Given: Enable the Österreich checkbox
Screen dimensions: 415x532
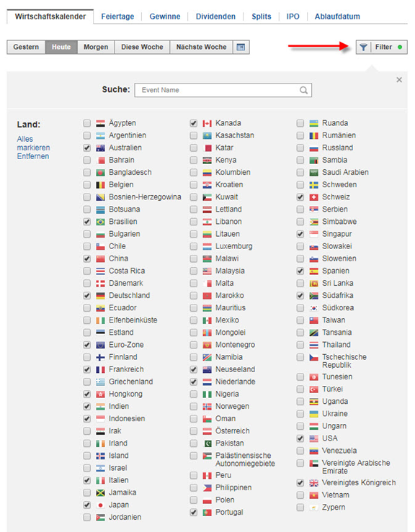Looking at the screenshot, I should [194, 431].
